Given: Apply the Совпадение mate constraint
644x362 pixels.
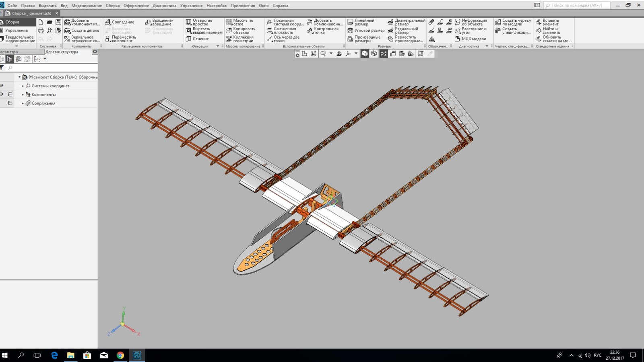Looking at the screenshot, I should pos(120,22).
